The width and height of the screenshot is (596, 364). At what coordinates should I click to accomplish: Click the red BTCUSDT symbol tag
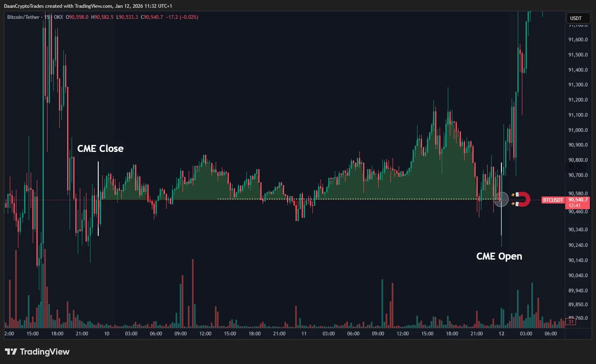pyautogui.click(x=553, y=200)
